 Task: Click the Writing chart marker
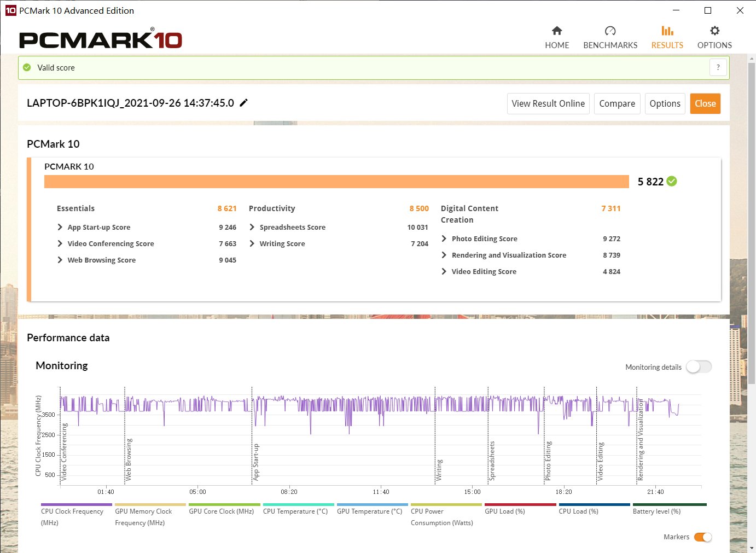coord(439,470)
